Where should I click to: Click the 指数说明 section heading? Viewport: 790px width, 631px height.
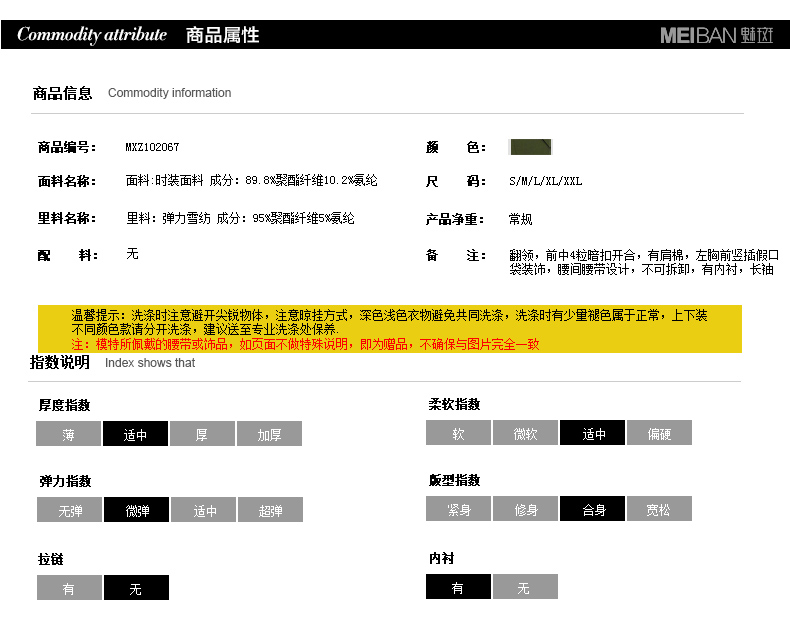(59, 362)
